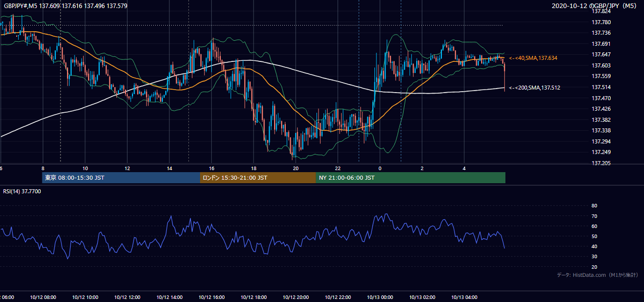Click the RSI axis value 20
This screenshot has width=644, height=302.
point(594,267)
